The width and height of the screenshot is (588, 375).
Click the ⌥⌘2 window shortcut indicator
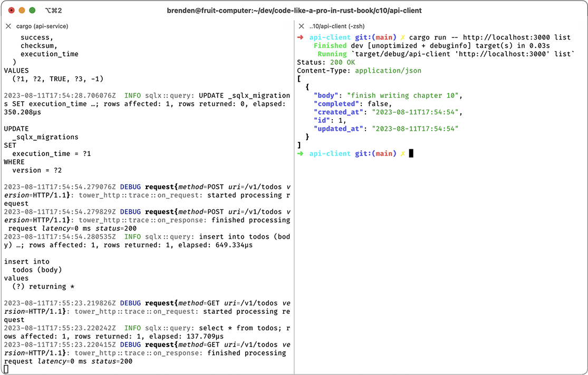tap(53, 11)
